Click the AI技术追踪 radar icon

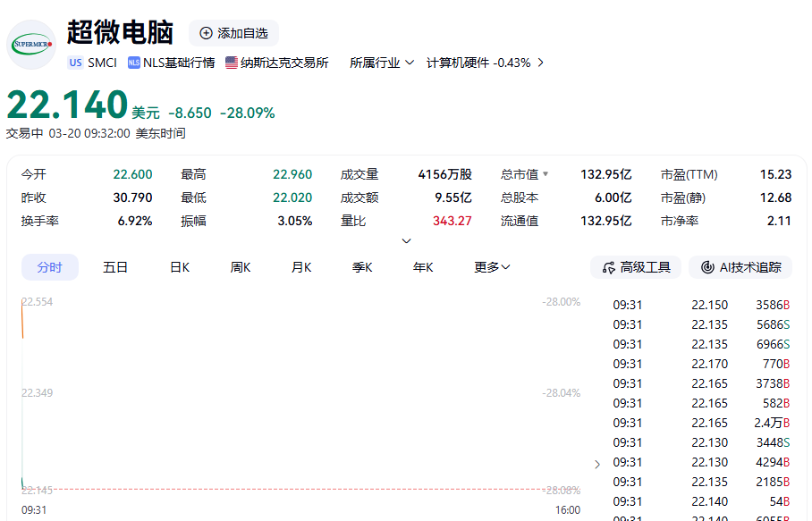tap(707, 267)
